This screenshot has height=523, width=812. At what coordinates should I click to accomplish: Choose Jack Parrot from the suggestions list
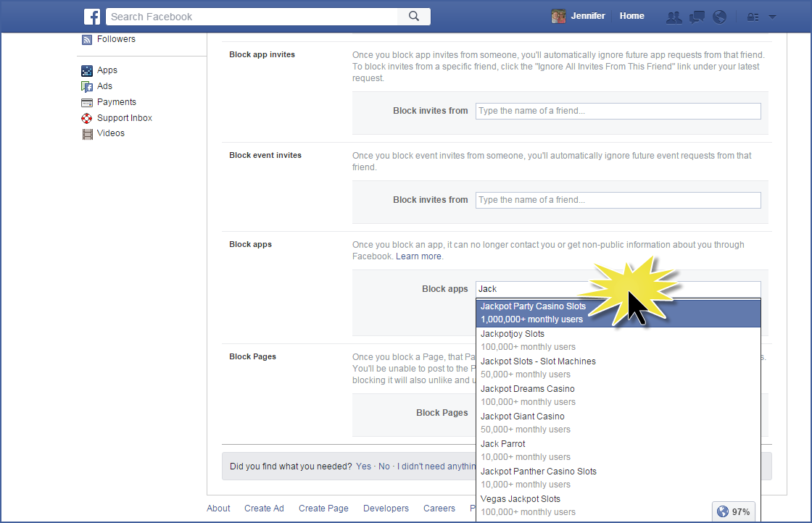click(502, 443)
